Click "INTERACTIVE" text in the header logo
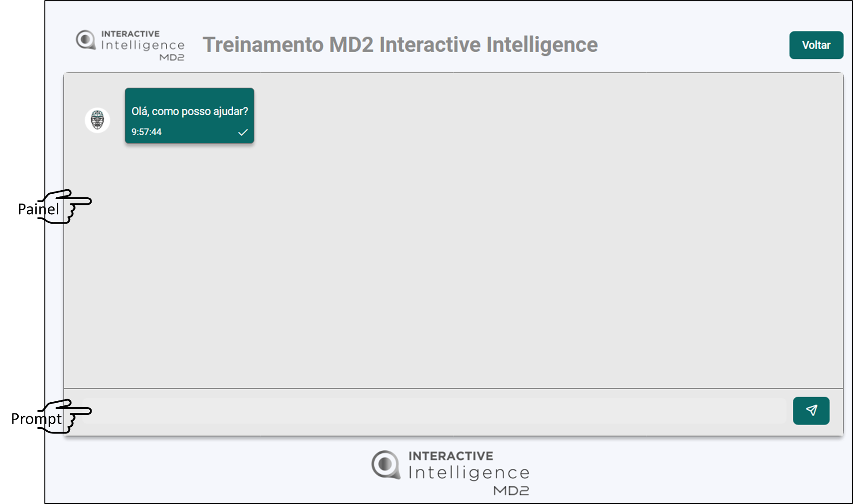This screenshot has height=504, width=853. click(130, 33)
